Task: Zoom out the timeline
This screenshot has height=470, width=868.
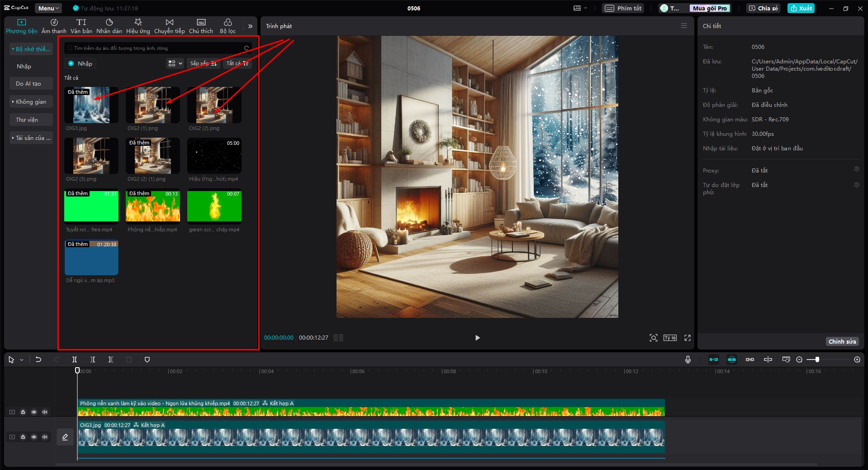Action: 799,360
